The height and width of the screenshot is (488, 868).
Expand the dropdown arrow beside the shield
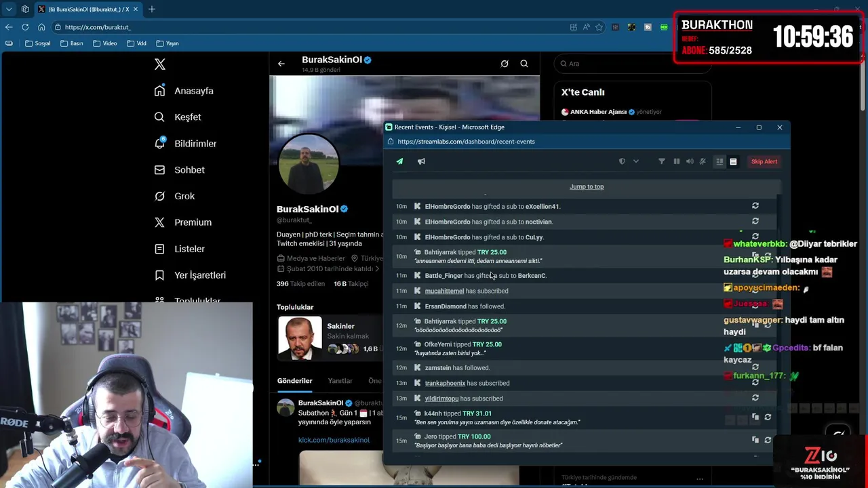636,161
